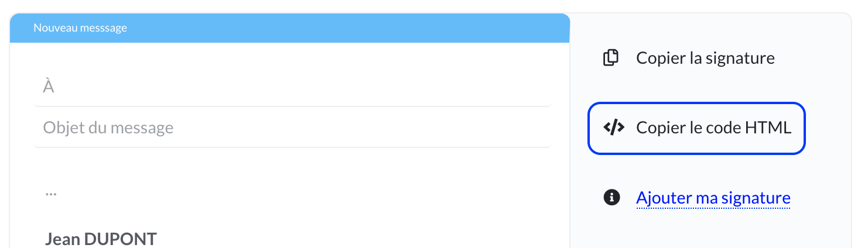Select the Nouveau messsage title text
Screen dimensions: 868x248
point(80,27)
